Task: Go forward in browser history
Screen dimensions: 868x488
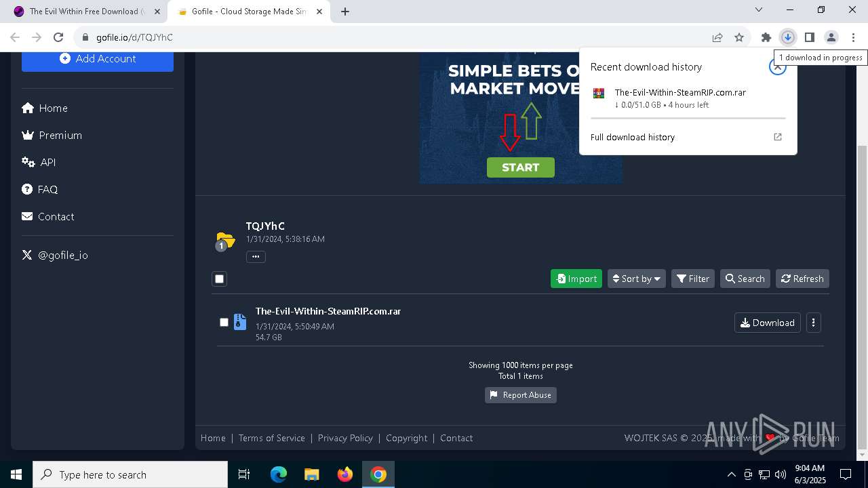Action: 37,37
